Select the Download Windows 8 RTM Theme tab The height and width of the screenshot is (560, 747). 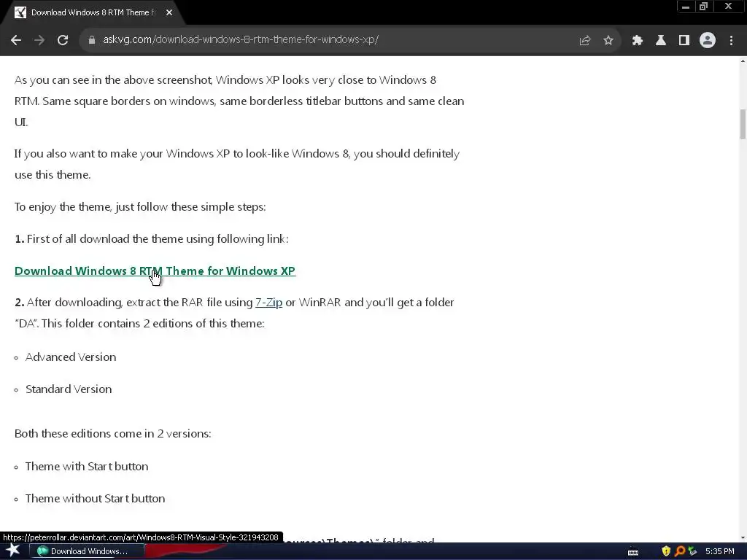pos(92,12)
